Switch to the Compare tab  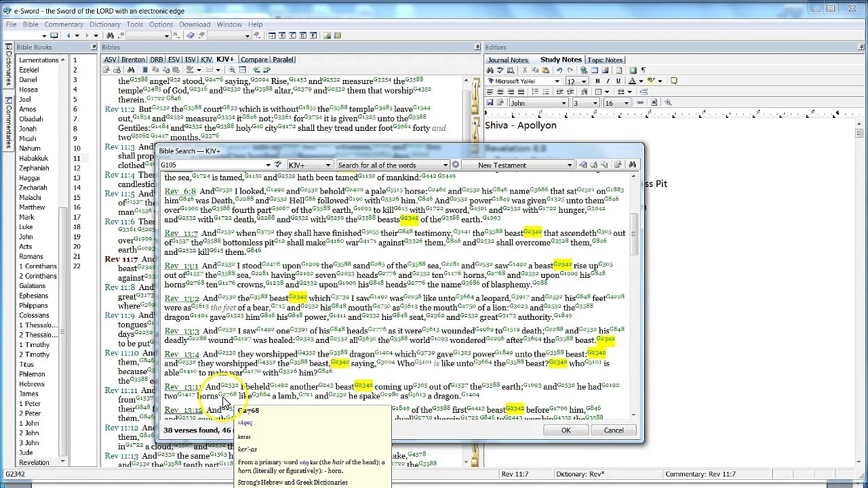[254, 60]
